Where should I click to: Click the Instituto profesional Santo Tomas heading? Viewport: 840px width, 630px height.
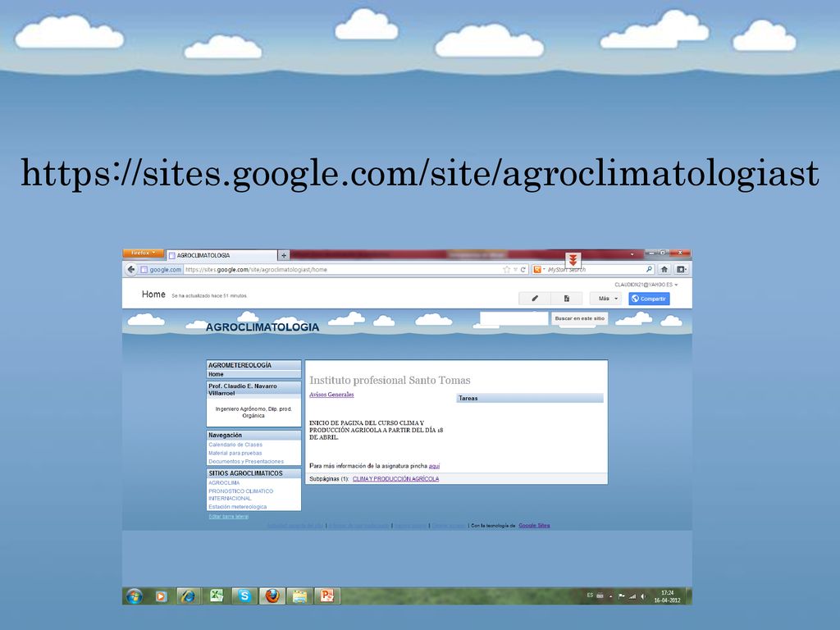coord(390,381)
